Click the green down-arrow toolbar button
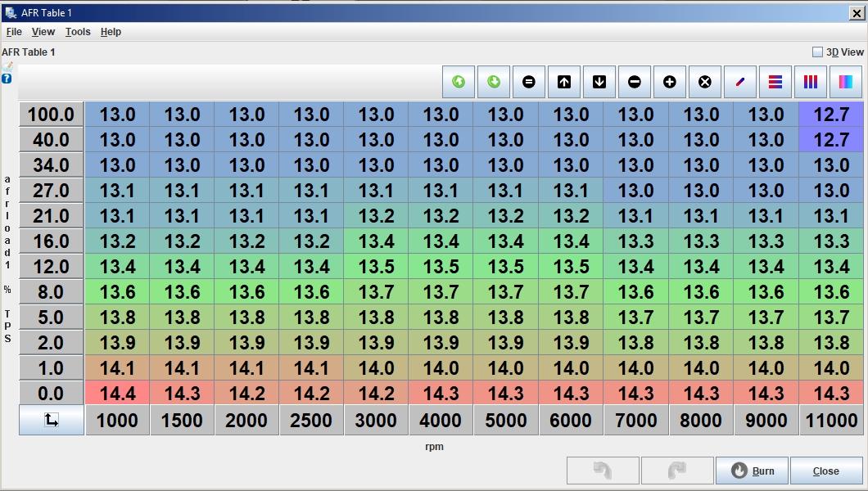Image resolution: width=868 pixels, height=491 pixels. [494, 82]
